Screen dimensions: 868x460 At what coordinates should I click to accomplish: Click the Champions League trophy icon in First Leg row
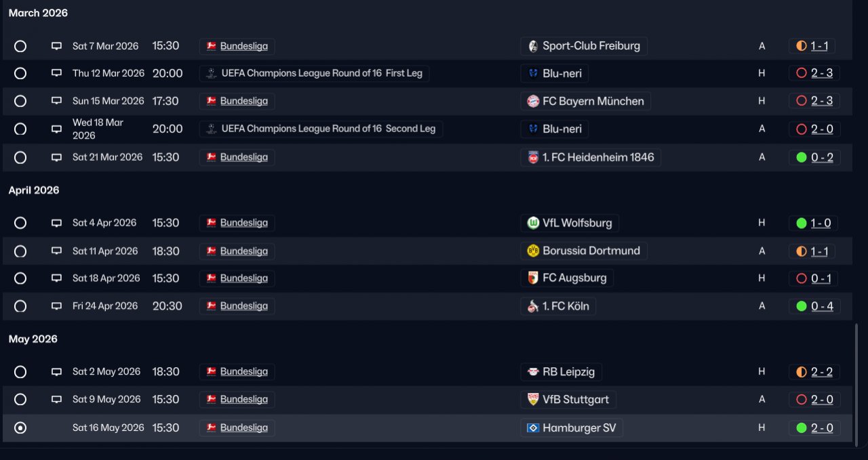pyautogui.click(x=211, y=73)
